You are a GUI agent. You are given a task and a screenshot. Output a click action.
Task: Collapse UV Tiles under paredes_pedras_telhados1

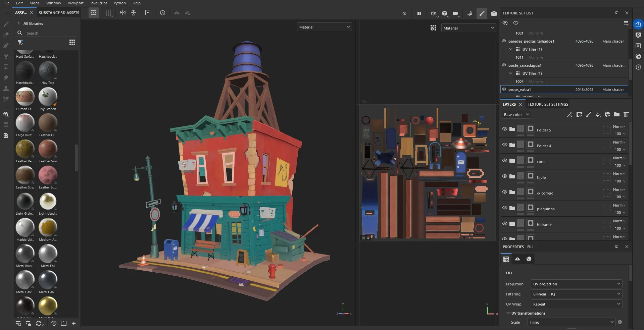510,49
